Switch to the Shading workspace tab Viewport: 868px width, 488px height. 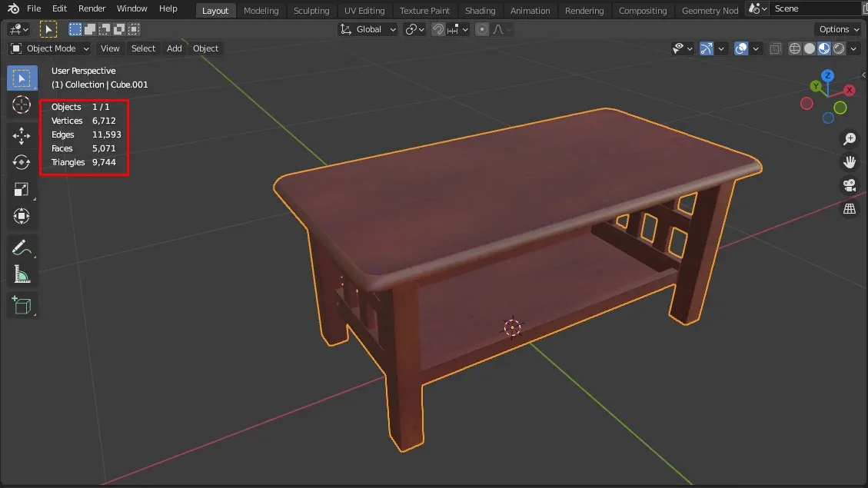click(x=480, y=11)
